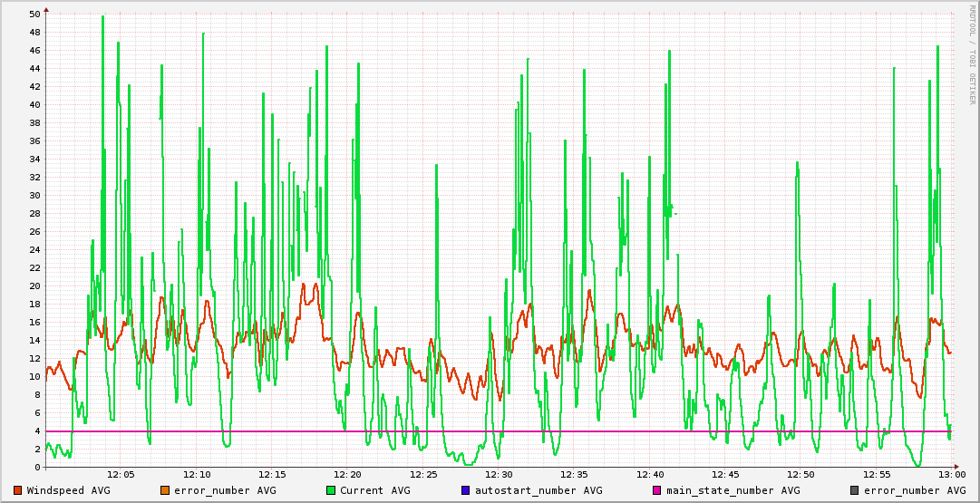Select the "Current AVG" legend text
Viewport: 980px width, 503px height.
coord(374,490)
